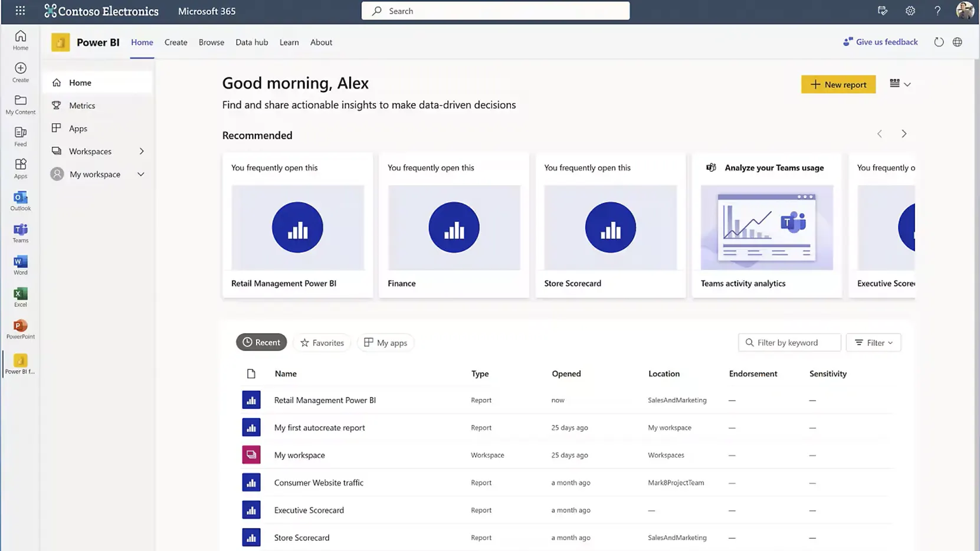Click the Location column header
Viewport: 980px width, 551px height.
664,373
